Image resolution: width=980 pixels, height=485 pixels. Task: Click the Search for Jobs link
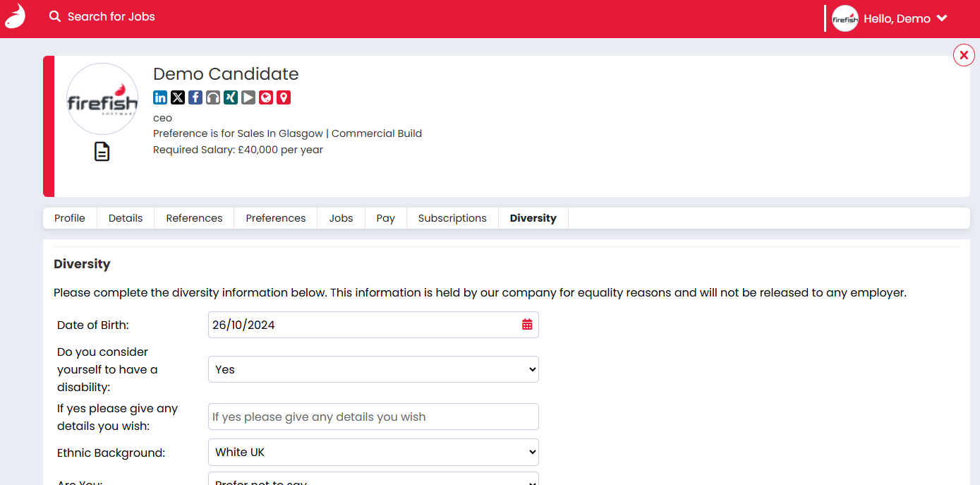103,16
